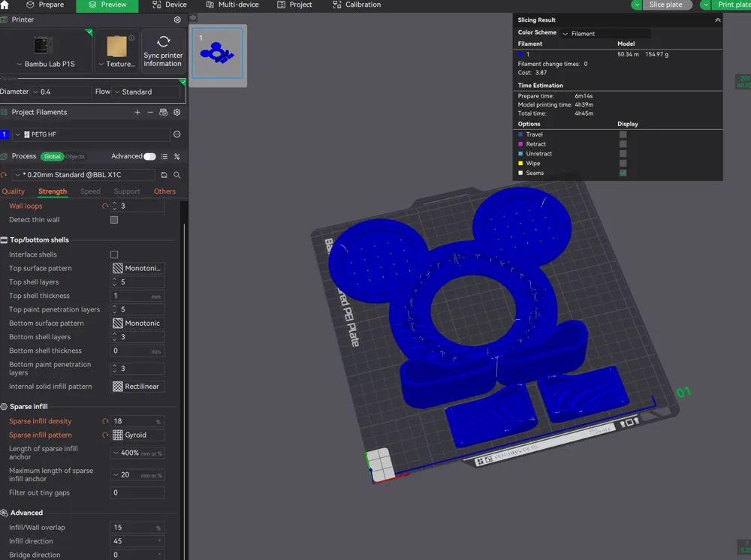Enable Detect thin wall checkbox
The height and width of the screenshot is (560, 751).
(x=114, y=220)
